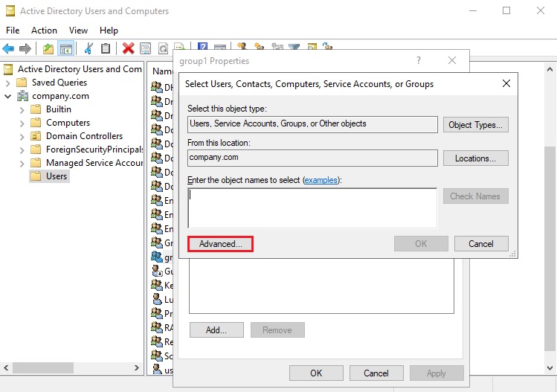Click the Advanced... button
The image size is (557, 392).
pyautogui.click(x=220, y=244)
